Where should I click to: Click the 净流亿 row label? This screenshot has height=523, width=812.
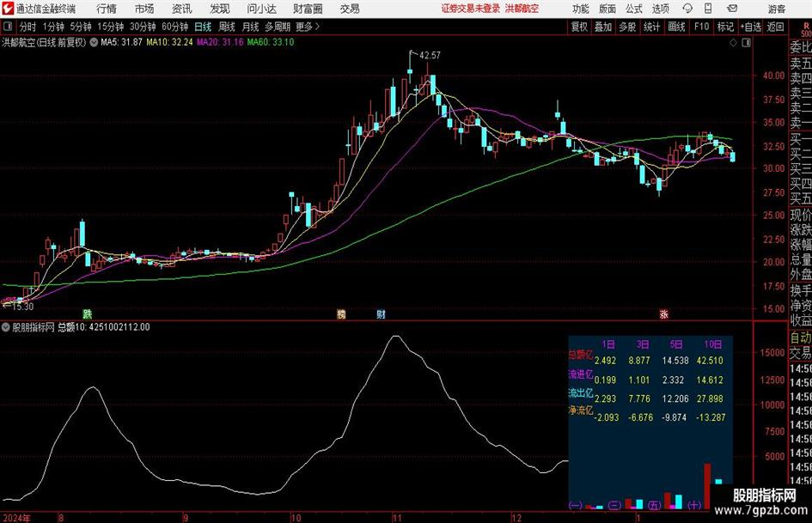point(581,410)
